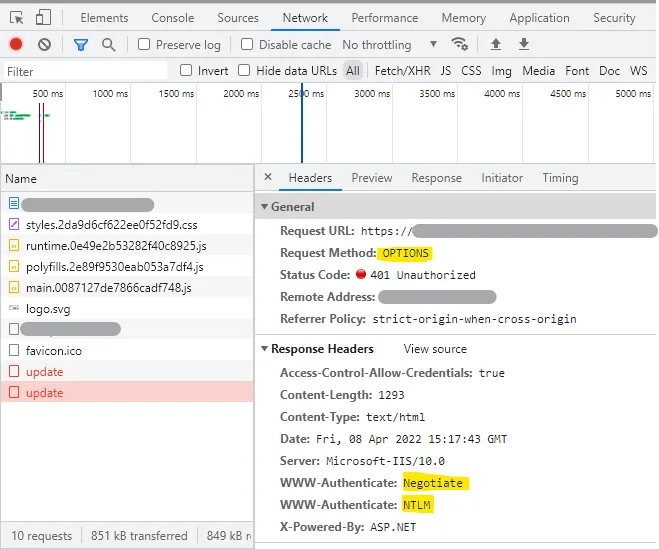Click View source for response headers
The height and width of the screenshot is (549, 659).
(x=435, y=348)
